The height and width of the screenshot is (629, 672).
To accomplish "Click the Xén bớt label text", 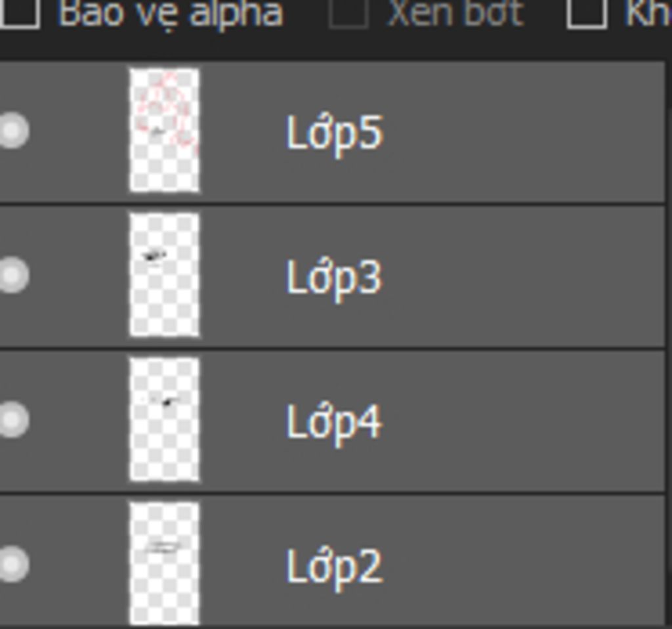I will pyautogui.click(x=455, y=13).
